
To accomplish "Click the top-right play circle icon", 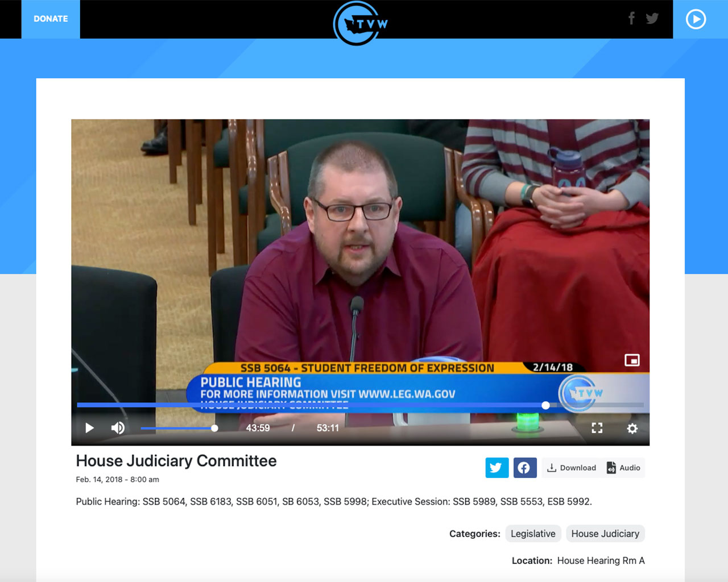I will tap(696, 19).
